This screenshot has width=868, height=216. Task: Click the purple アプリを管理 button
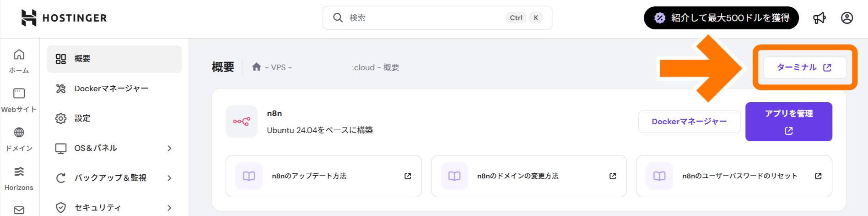(x=788, y=122)
